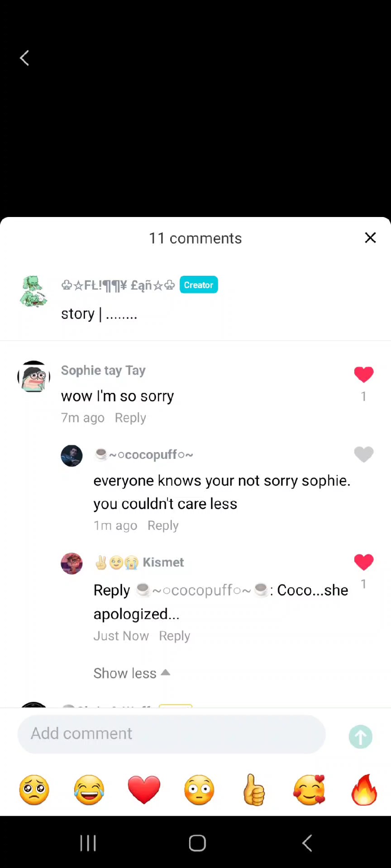
Task: Reply to Kismet's comment
Action: tap(174, 636)
